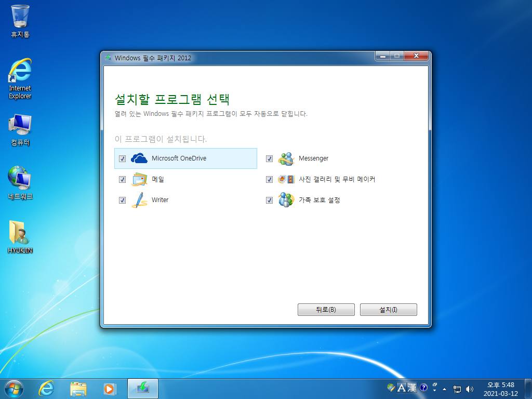
Task: Click the installer taskbar button
Action: pos(143,389)
